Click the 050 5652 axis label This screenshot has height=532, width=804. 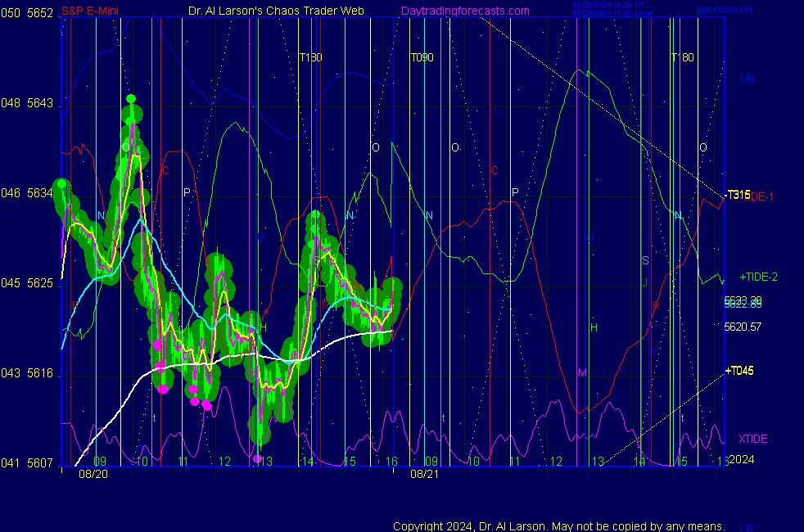[27, 13]
